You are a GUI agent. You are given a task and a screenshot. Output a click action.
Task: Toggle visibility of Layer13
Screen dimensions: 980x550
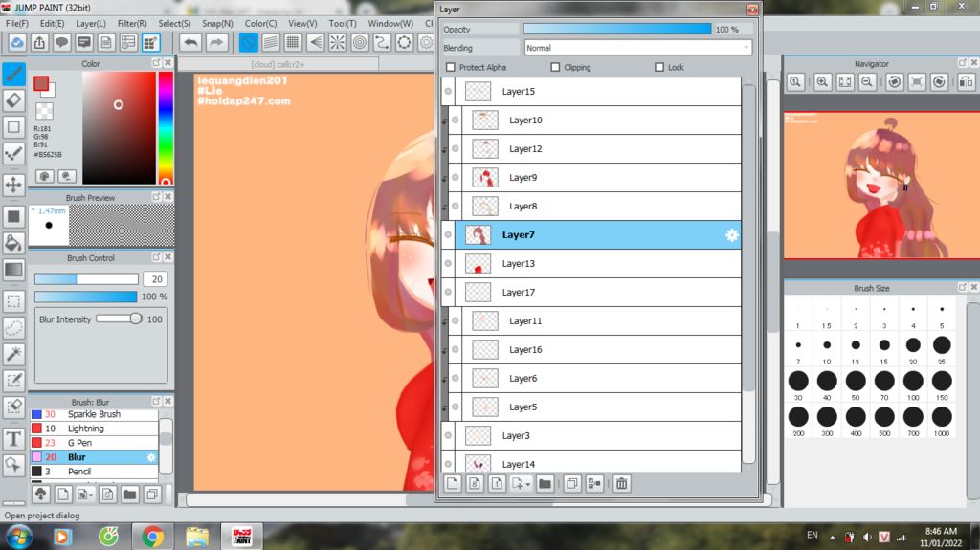pyautogui.click(x=448, y=264)
